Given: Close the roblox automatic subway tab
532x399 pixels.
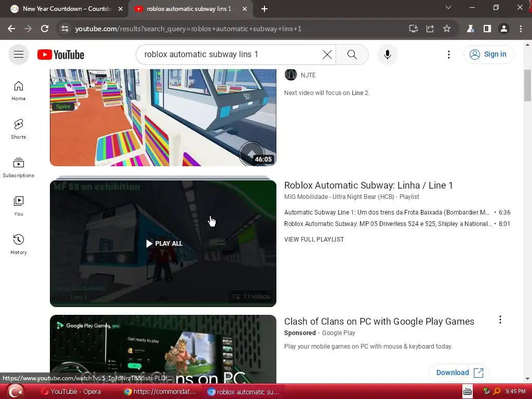Looking at the screenshot, I should [245, 9].
